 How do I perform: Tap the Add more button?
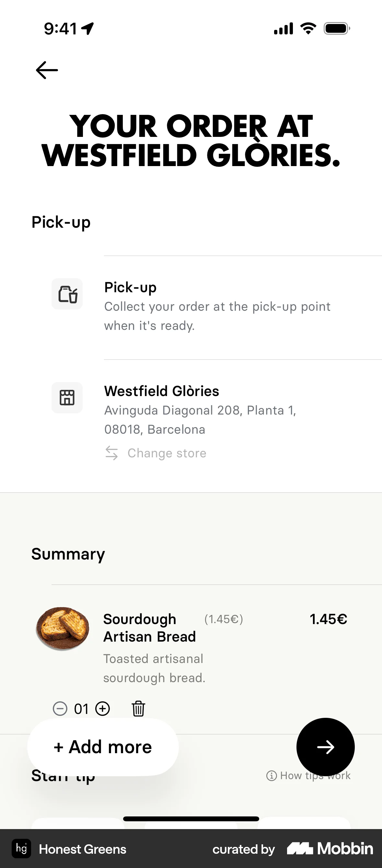(x=103, y=747)
